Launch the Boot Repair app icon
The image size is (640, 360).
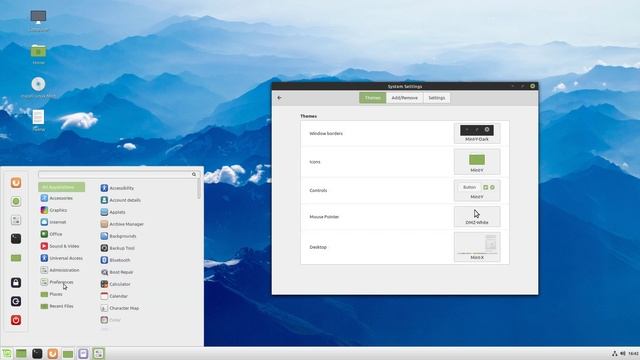(x=104, y=272)
